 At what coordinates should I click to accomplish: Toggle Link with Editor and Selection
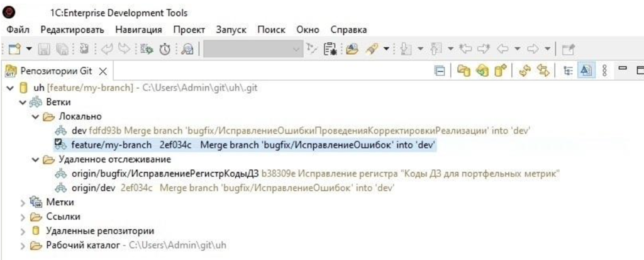point(544,71)
